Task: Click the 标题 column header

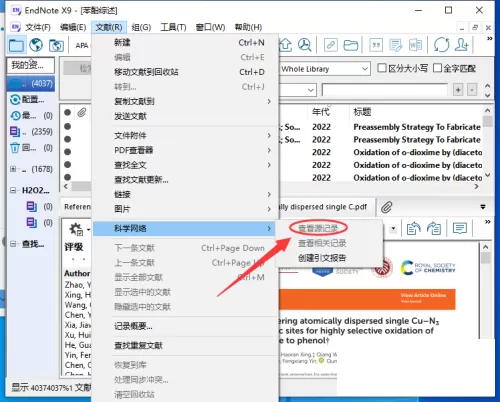Action: (x=362, y=112)
